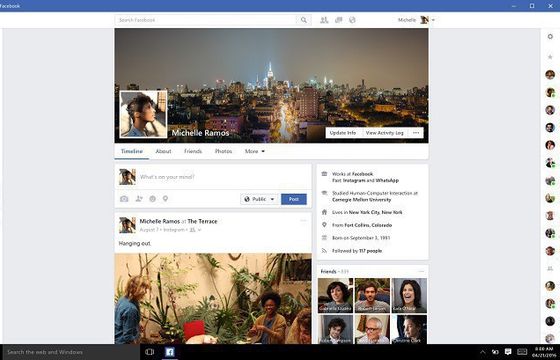Click the View Activity Log button

[x=385, y=133]
